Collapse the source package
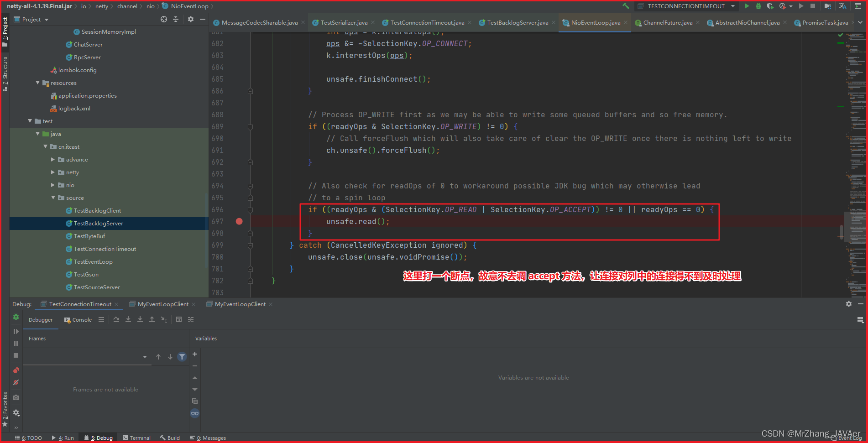The height and width of the screenshot is (443, 868). coord(53,198)
